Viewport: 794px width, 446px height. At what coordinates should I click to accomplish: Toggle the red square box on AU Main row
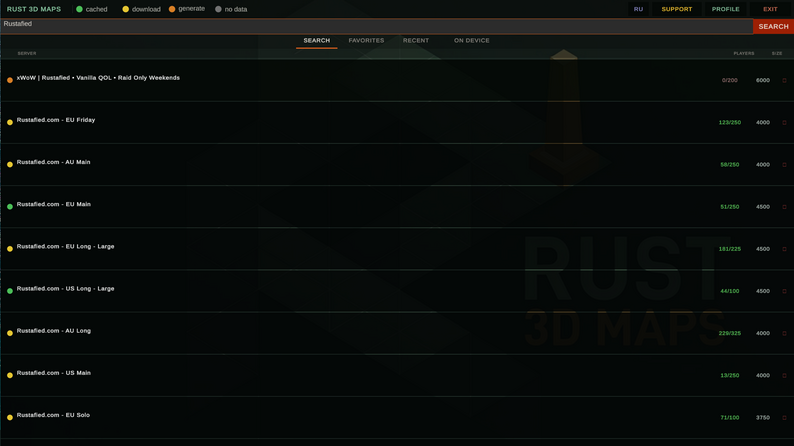click(784, 165)
